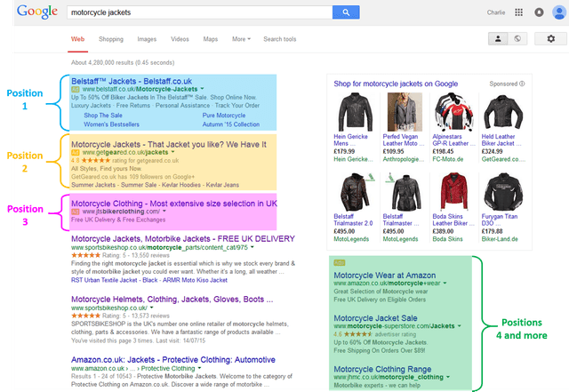Click the £324.99 Held jacket price

[492, 151]
